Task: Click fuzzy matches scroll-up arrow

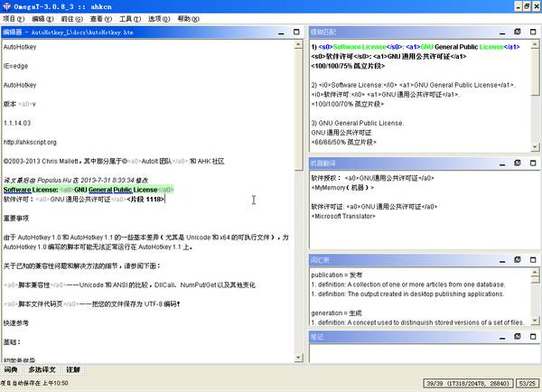Action: (x=535, y=44)
